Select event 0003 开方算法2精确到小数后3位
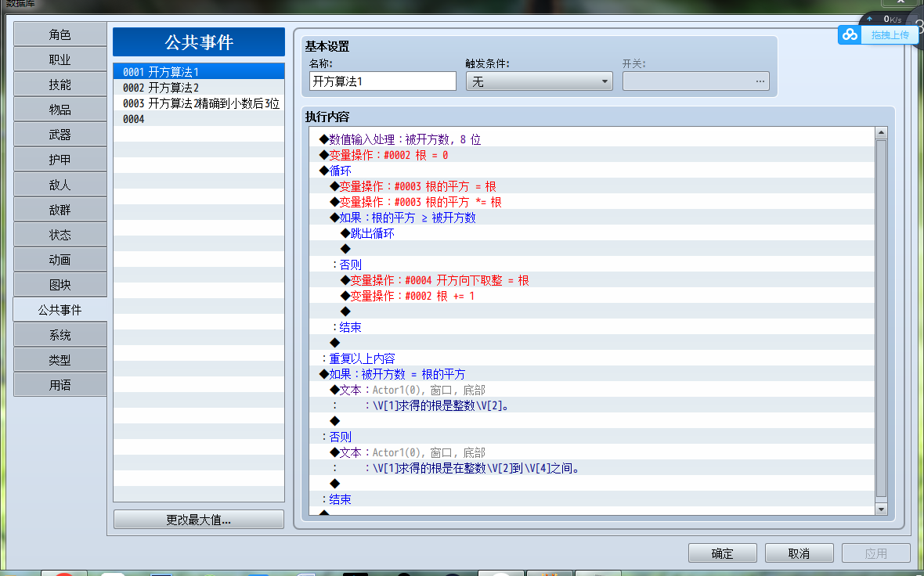The height and width of the screenshot is (576, 924). (199, 103)
